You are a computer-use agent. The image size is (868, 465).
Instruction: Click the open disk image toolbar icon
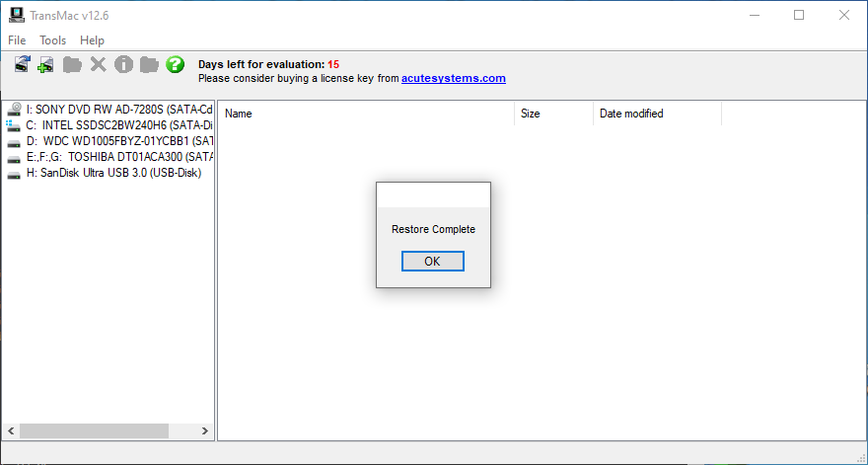(x=22, y=65)
